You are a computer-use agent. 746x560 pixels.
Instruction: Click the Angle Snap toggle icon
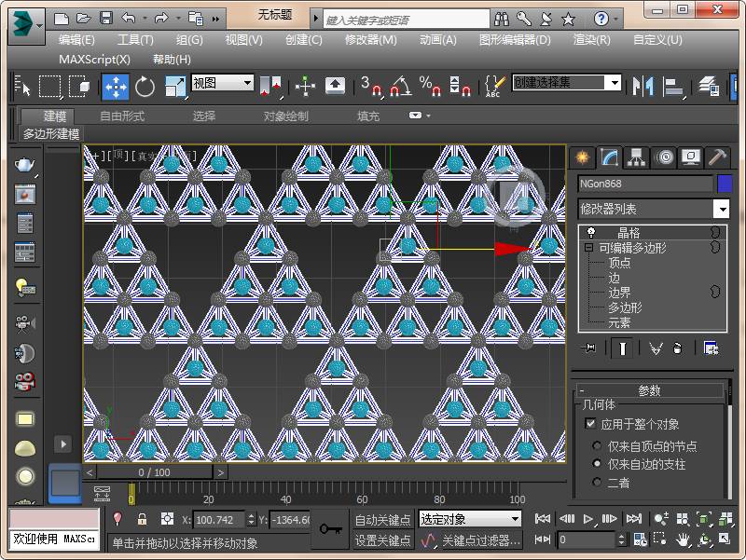tap(401, 87)
